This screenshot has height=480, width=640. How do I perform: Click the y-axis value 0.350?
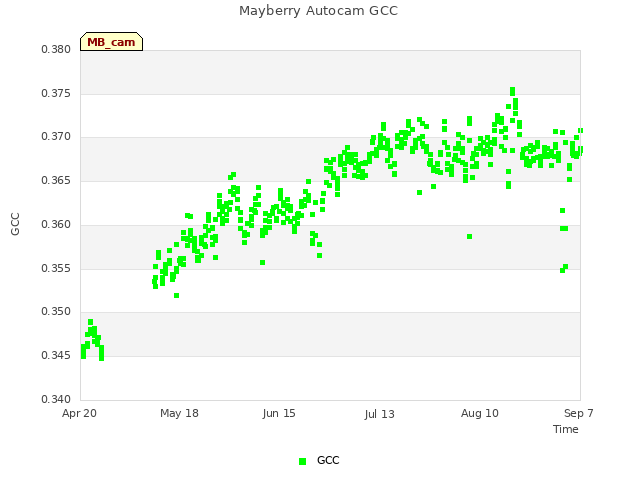(x=56, y=312)
